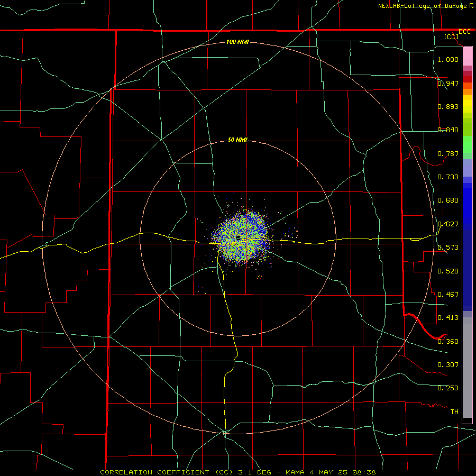
Task: Click the 100 NMI range ring label
Action: tap(237, 42)
